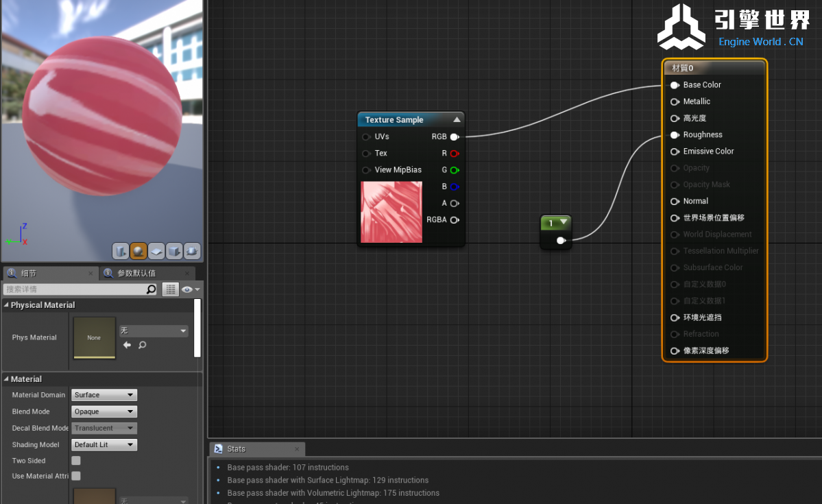This screenshot has height=504, width=822.
Task: Collapse the Material section
Action: (6, 379)
